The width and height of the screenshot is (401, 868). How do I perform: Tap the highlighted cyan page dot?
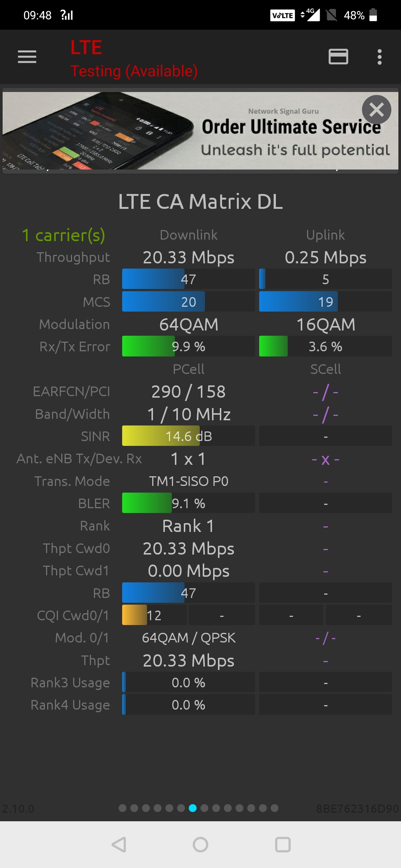(x=193, y=808)
